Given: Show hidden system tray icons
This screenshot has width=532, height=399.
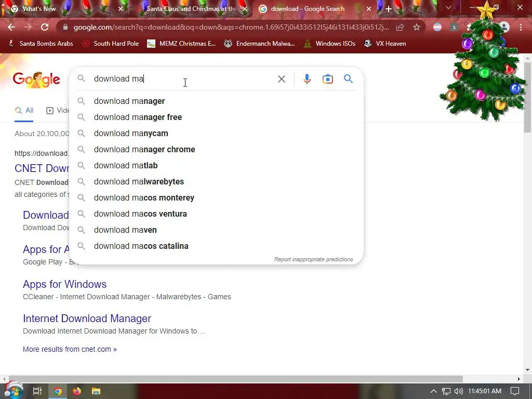Looking at the screenshot, I should pyautogui.click(x=433, y=391).
